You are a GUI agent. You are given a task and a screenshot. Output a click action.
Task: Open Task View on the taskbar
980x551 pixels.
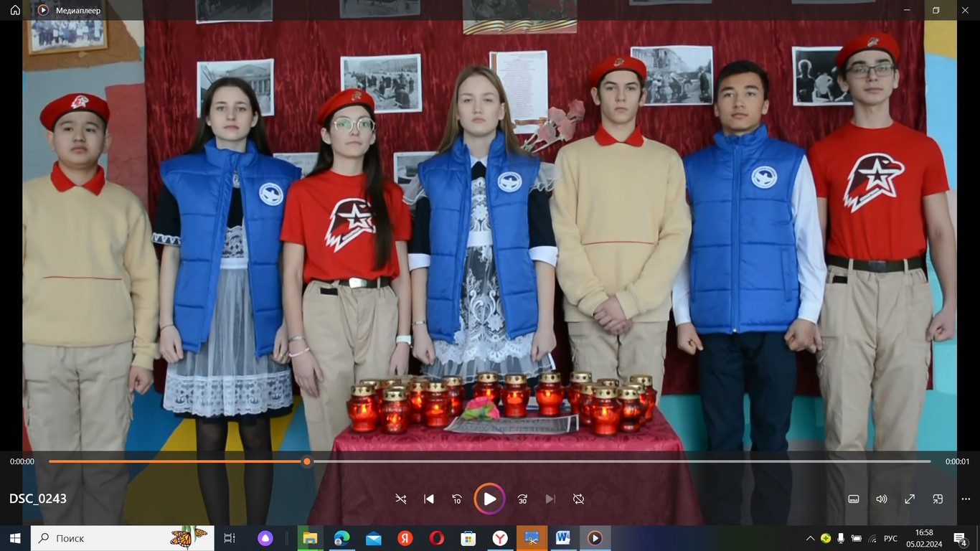[230, 538]
